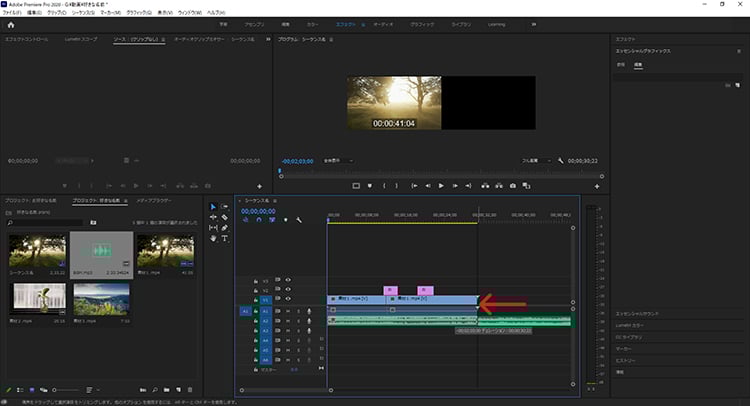Screen dimensions: 750x406
Task: Click Mark In bracket in Program monitor
Action: tap(384, 186)
